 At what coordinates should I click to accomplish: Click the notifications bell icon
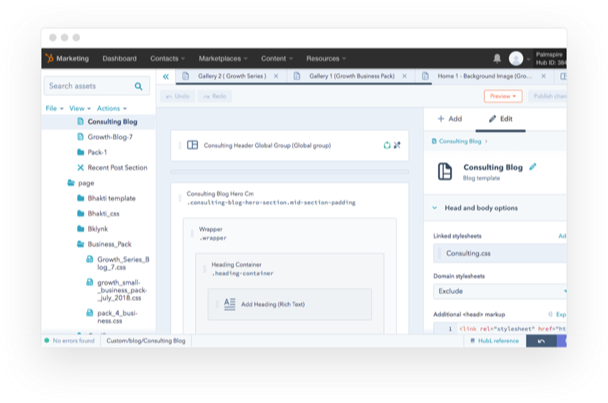pyautogui.click(x=497, y=59)
